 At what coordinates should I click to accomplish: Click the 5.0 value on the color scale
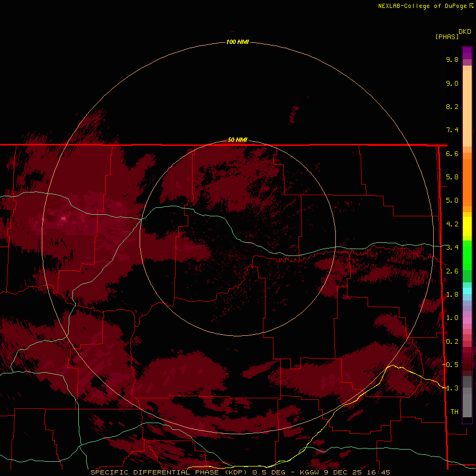[452, 200]
